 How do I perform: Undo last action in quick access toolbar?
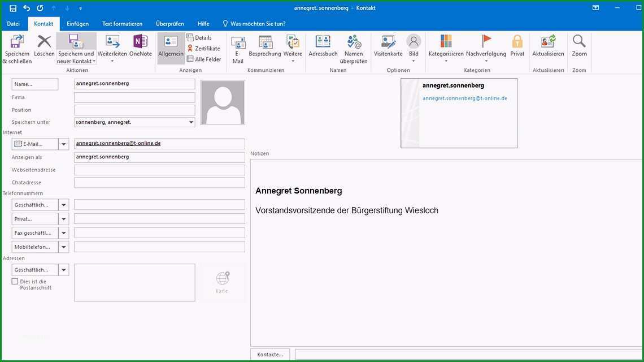[27, 8]
